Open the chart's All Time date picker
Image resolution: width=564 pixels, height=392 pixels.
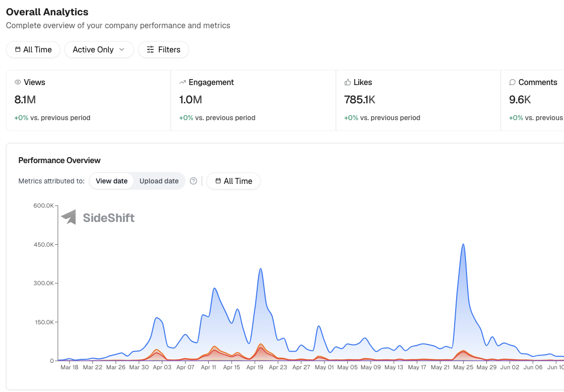234,181
